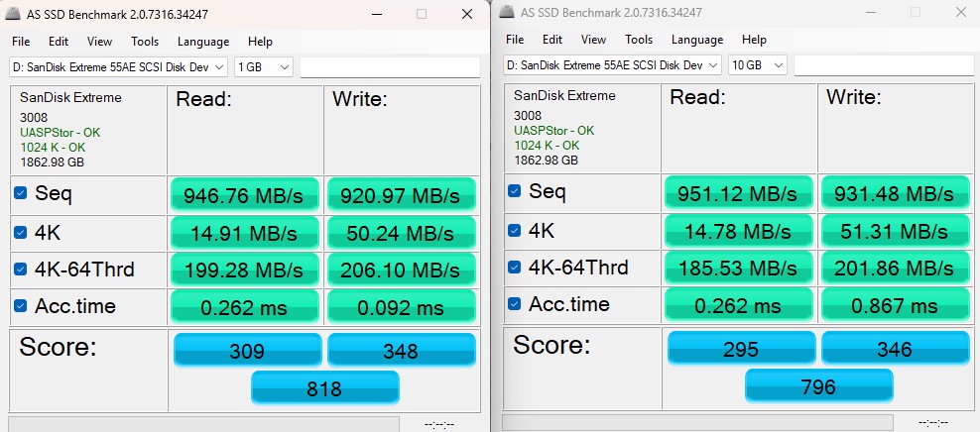
Task: Click the 14.78 MB/s 4K read result
Action: coord(739,231)
